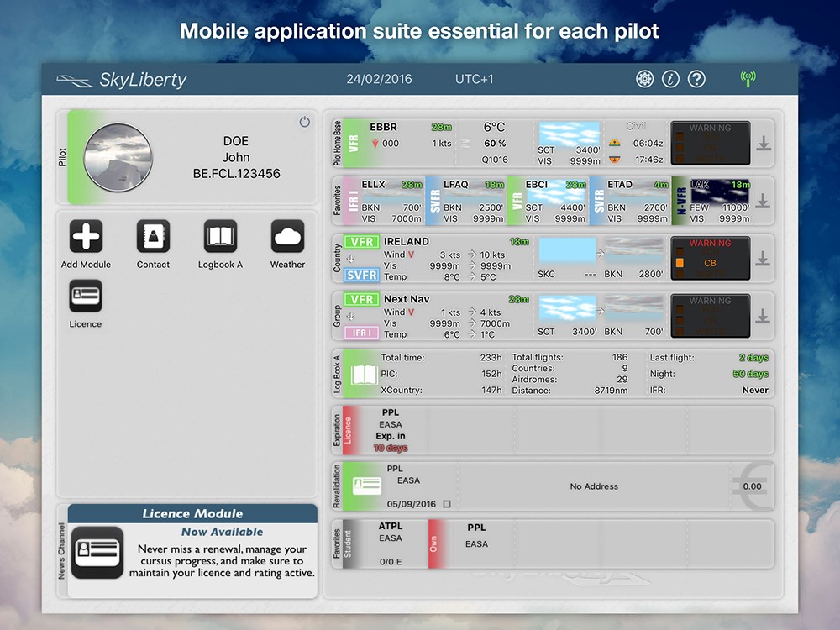
Task: Click the SkyLiberty logo
Action: [122, 80]
